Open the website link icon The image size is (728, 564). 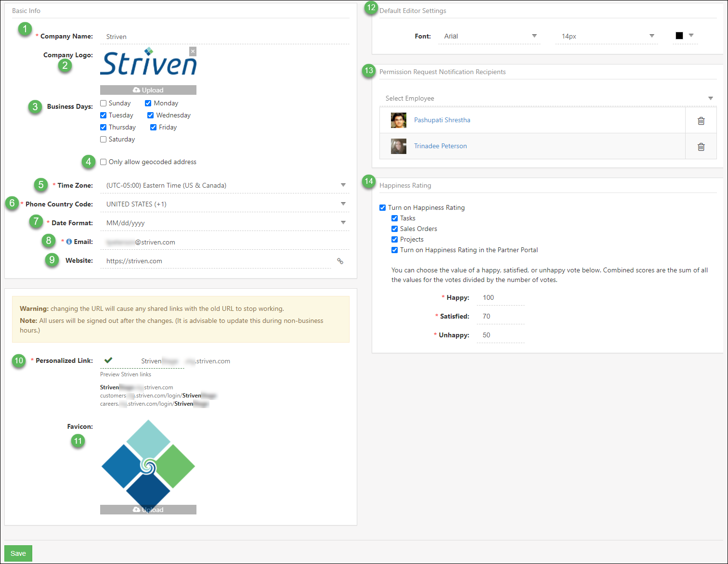pyautogui.click(x=340, y=261)
